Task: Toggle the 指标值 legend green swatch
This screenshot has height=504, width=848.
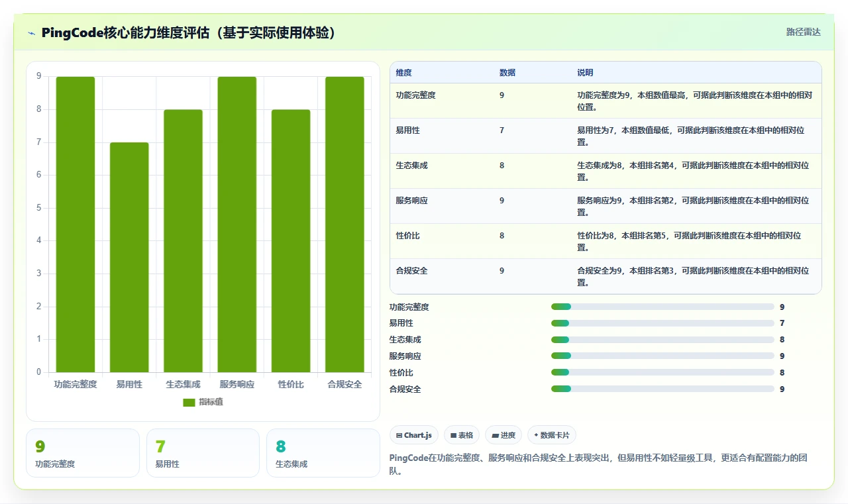Action: [189, 402]
